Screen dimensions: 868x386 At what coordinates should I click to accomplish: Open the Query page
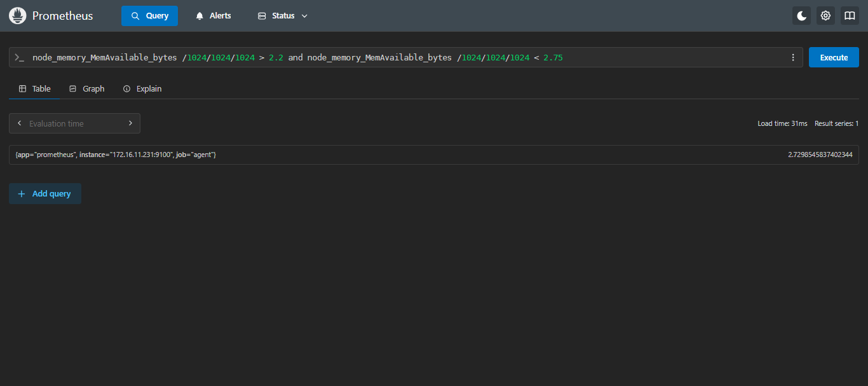[149, 16]
